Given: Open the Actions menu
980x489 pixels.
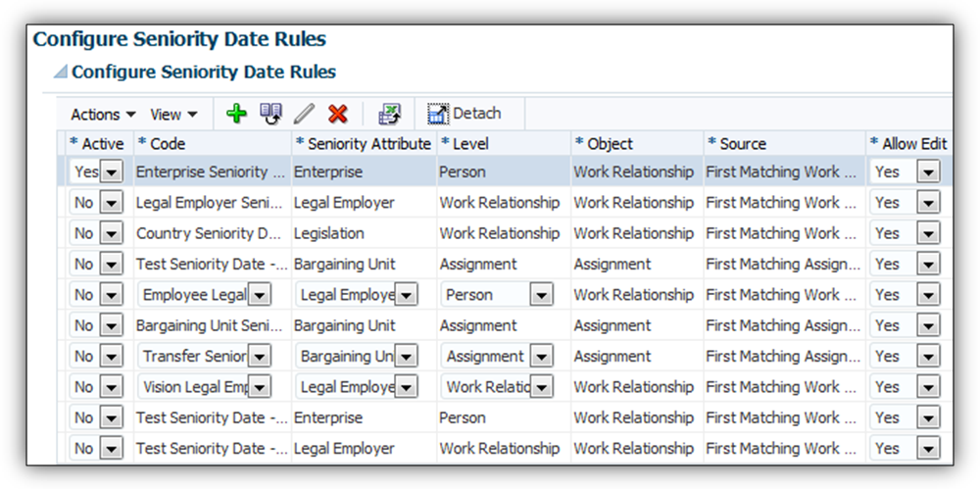Looking at the screenshot, I should pos(103,115).
